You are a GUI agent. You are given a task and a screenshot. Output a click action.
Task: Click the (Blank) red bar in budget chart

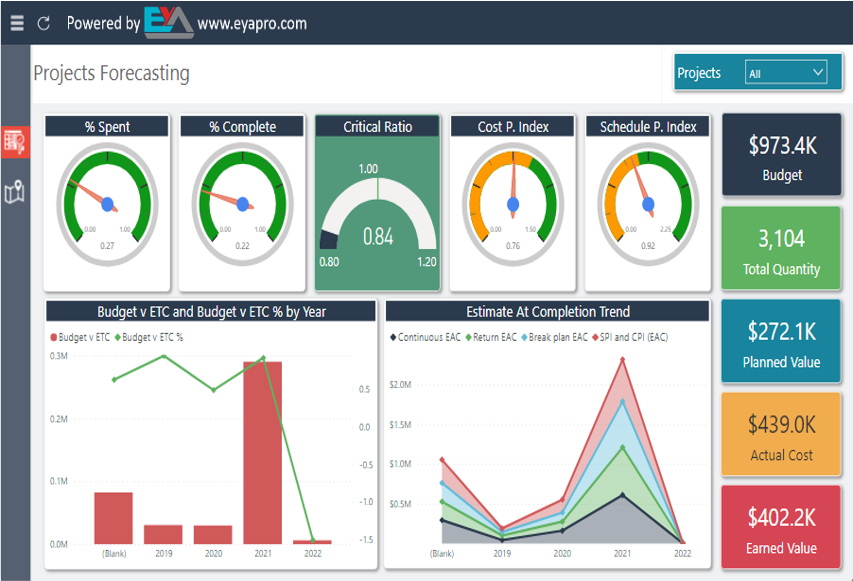coord(113,518)
